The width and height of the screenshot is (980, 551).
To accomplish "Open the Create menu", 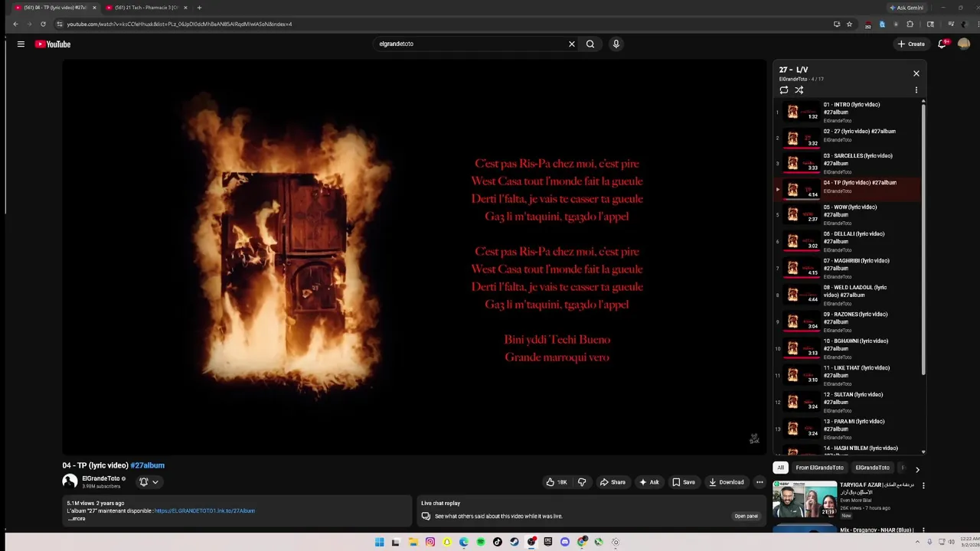I will (x=911, y=44).
